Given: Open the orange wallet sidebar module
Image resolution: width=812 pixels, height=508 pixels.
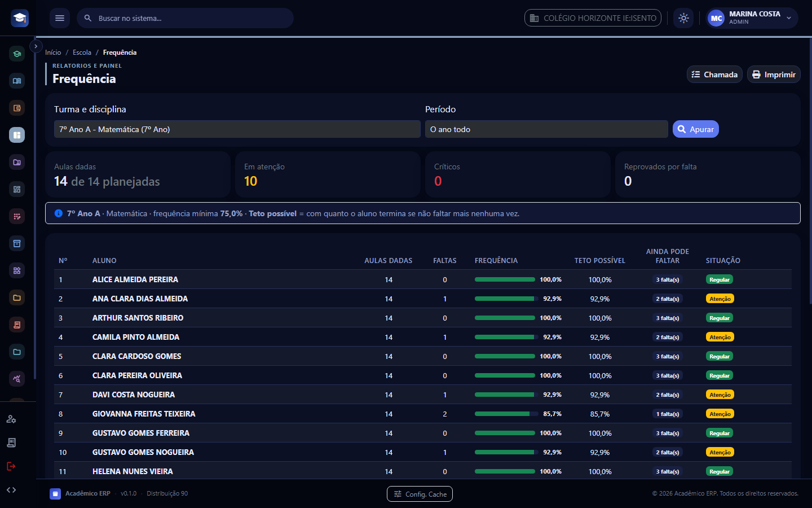Looking at the screenshot, I should (17, 108).
